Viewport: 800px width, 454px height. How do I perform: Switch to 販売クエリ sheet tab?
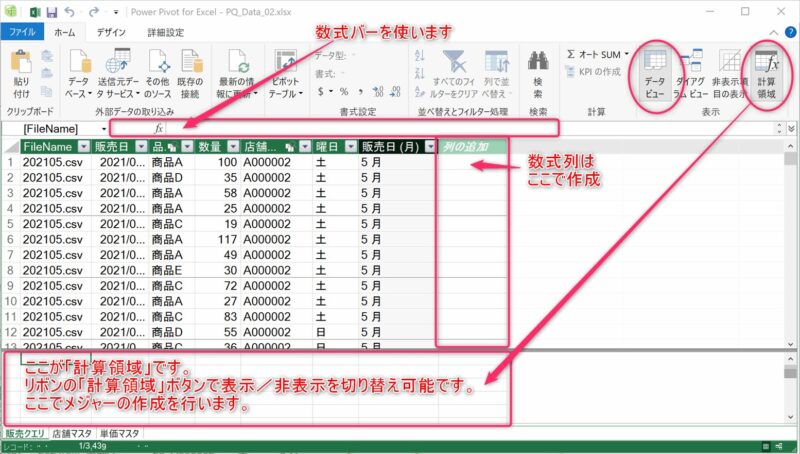tap(25, 434)
